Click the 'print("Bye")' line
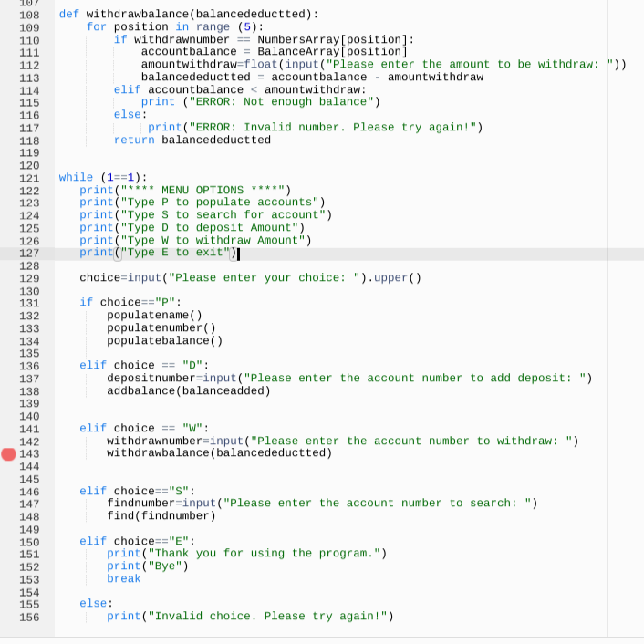This screenshot has width=644, height=644. 148,566
